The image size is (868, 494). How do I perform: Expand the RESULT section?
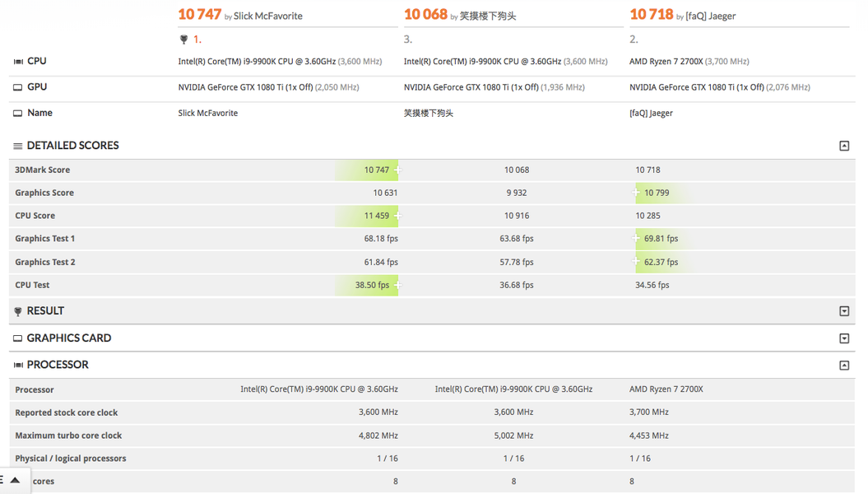click(844, 310)
